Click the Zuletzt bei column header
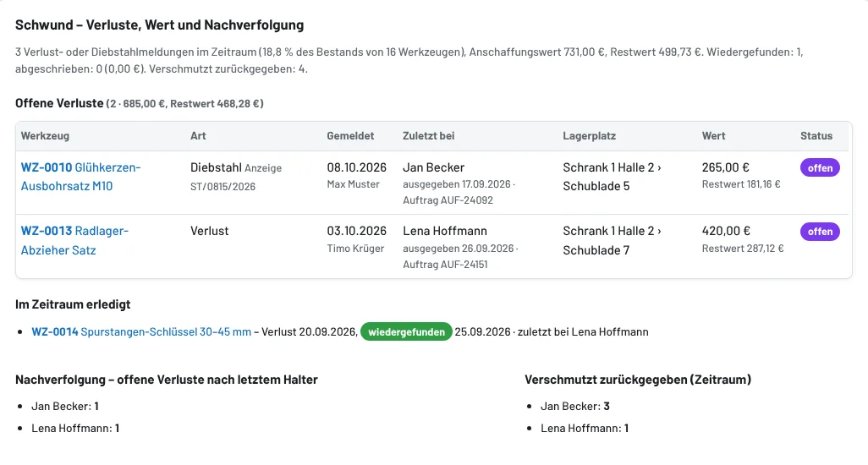This screenshot has height=465, width=868. click(428, 135)
